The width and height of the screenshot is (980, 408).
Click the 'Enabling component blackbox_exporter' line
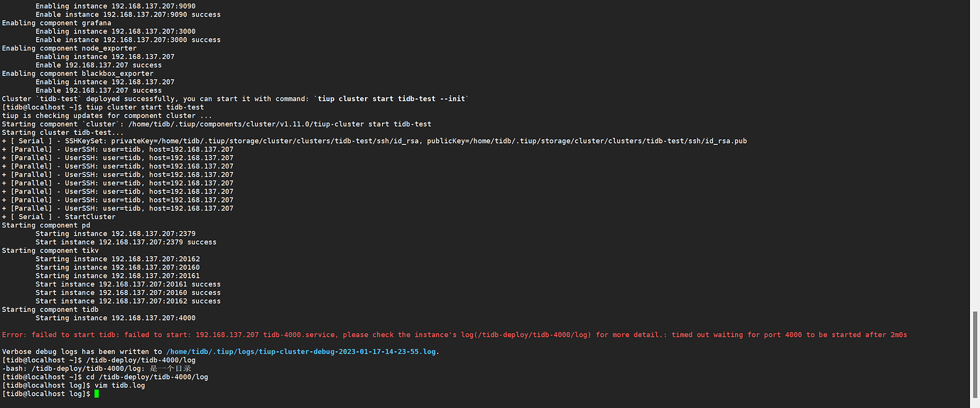click(77, 73)
